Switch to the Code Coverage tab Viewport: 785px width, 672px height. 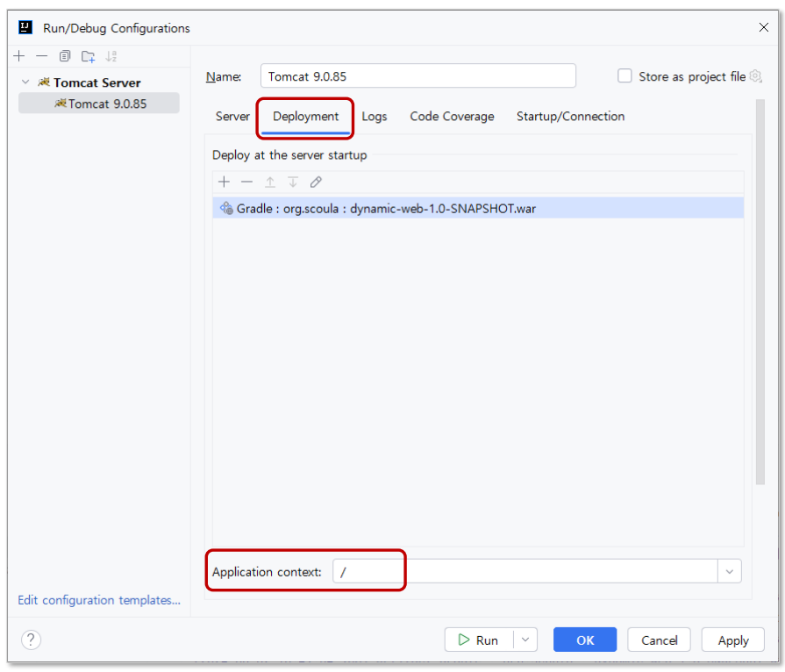[452, 116]
